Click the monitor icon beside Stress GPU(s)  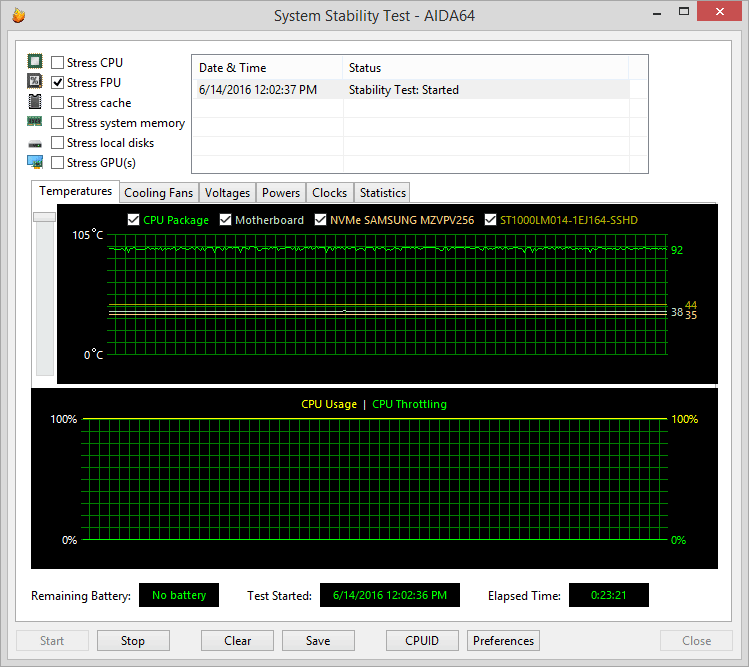click(35, 162)
